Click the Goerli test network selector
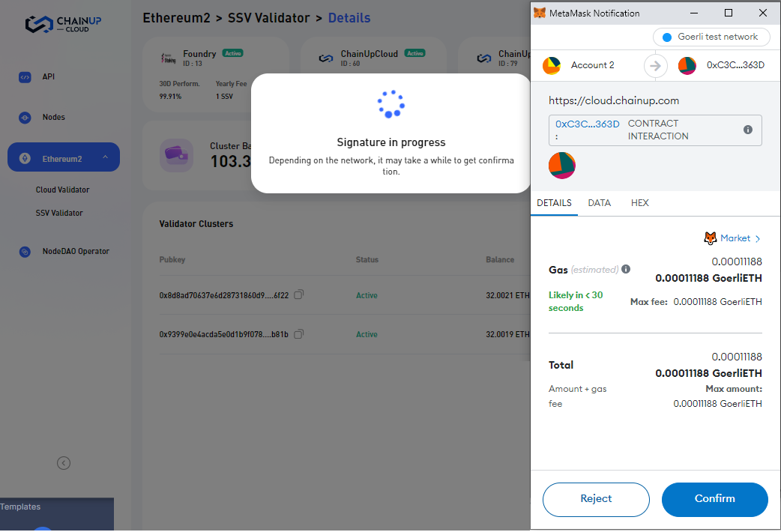781x532 pixels. pos(710,37)
